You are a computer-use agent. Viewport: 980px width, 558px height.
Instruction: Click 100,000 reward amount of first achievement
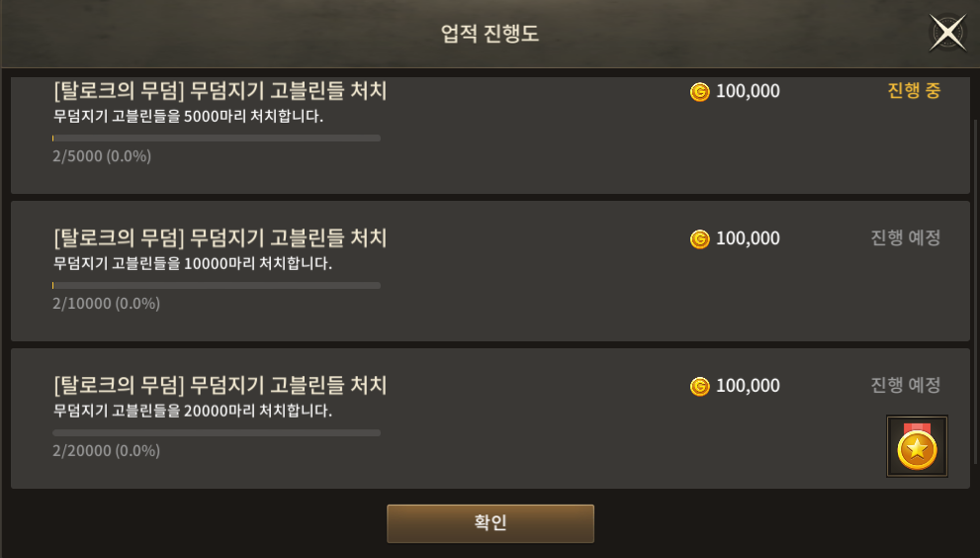click(748, 91)
